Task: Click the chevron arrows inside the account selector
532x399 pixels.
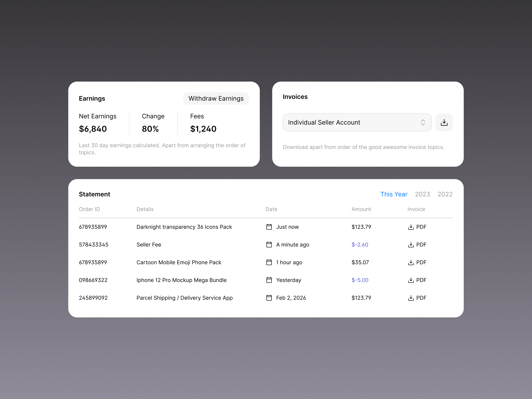Action: click(423, 122)
